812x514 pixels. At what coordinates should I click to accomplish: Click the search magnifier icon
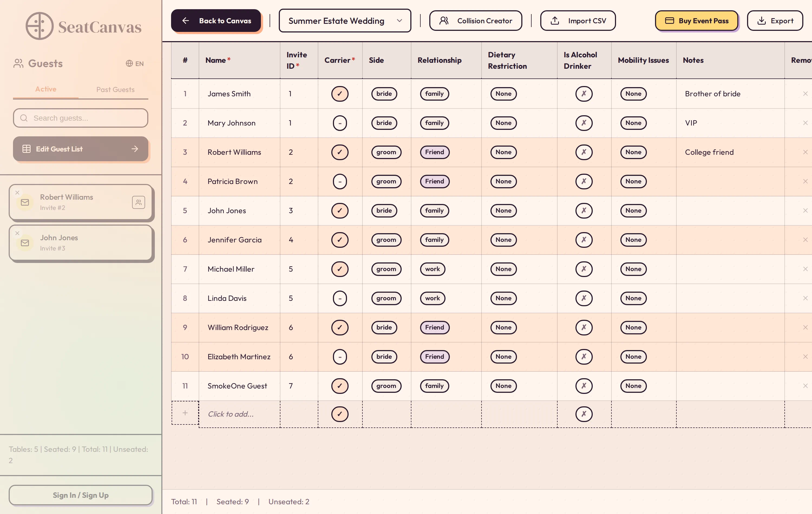pos(24,118)
